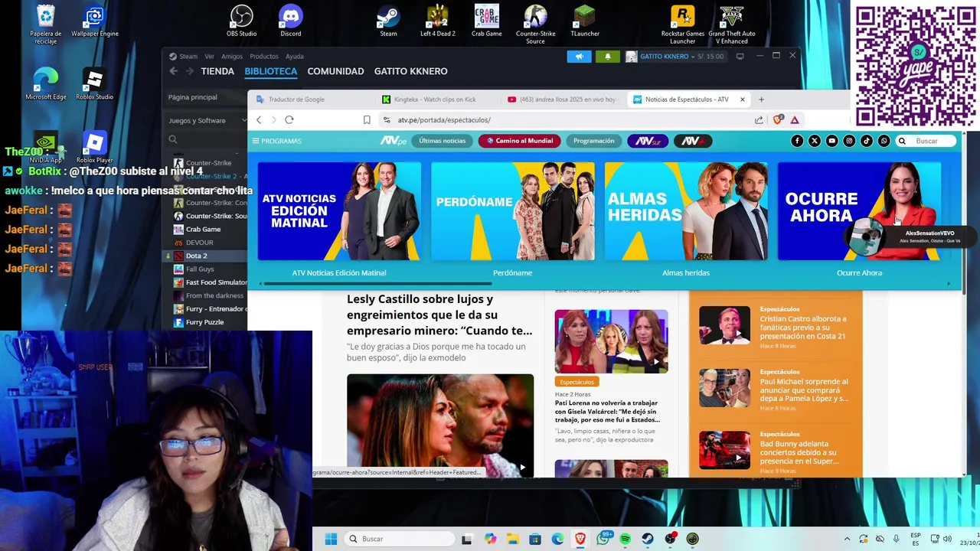Open OBS Studio desktop shortcut
The height and width of the screenshot is (551, 980).
pyautogui.click(x=241, y=21)
